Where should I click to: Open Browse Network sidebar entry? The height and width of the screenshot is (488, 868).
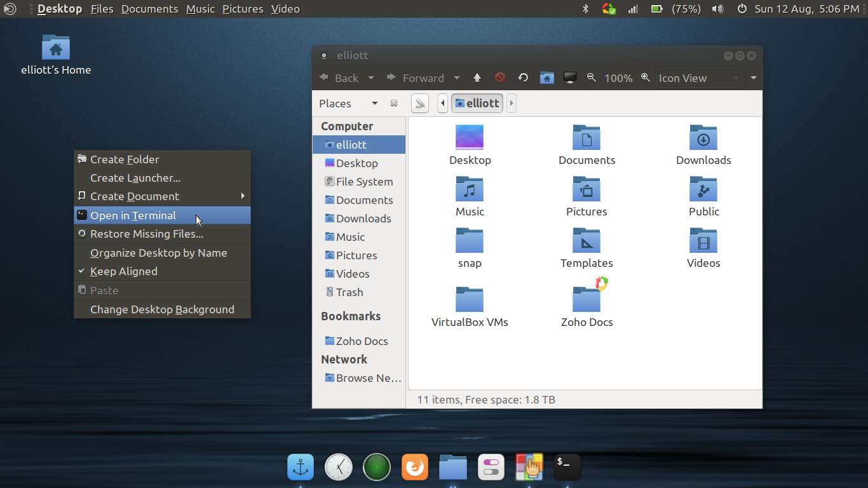[x=359, y=378]
